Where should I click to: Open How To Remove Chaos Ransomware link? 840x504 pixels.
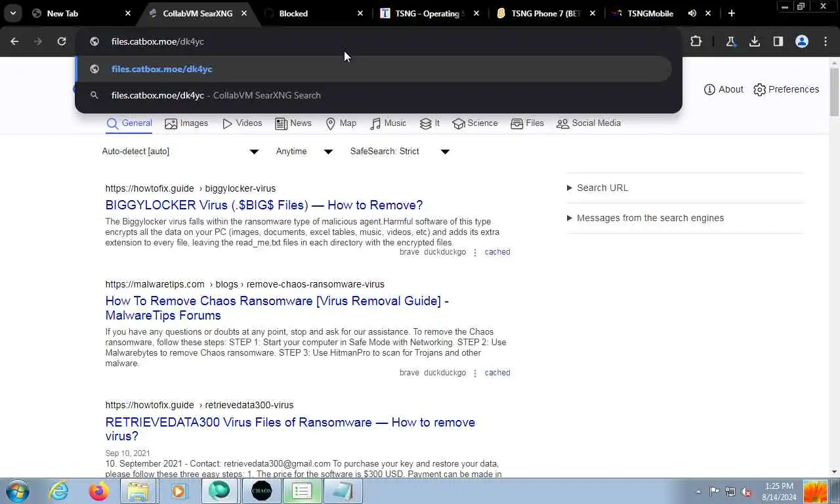click(277, 308)
